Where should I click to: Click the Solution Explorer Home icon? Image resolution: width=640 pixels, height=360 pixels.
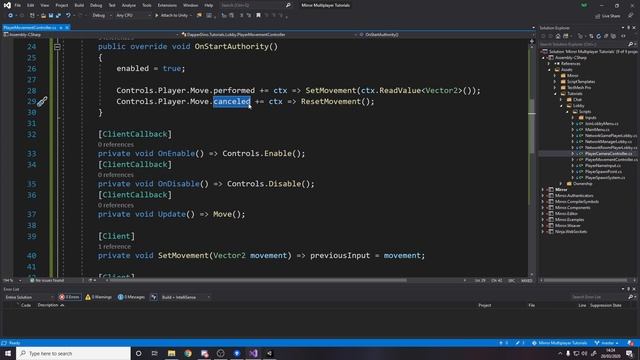[x=558, y=36]
